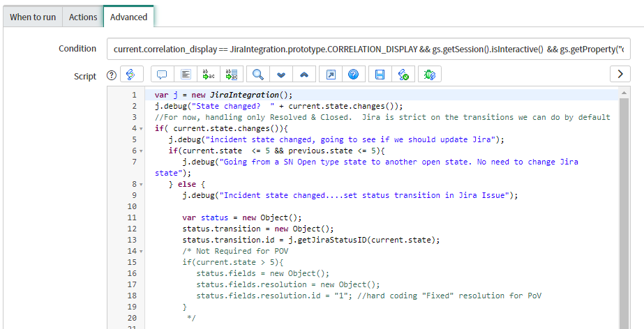Viewport: 644px width, 329px height.
Task: Open the script debugger bug icon
Action: click(430, 75)
